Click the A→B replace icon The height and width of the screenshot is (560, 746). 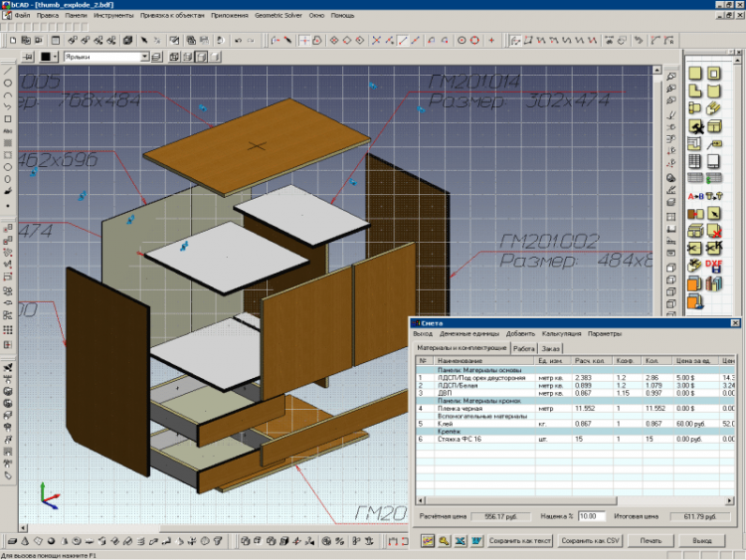[695, 195]
